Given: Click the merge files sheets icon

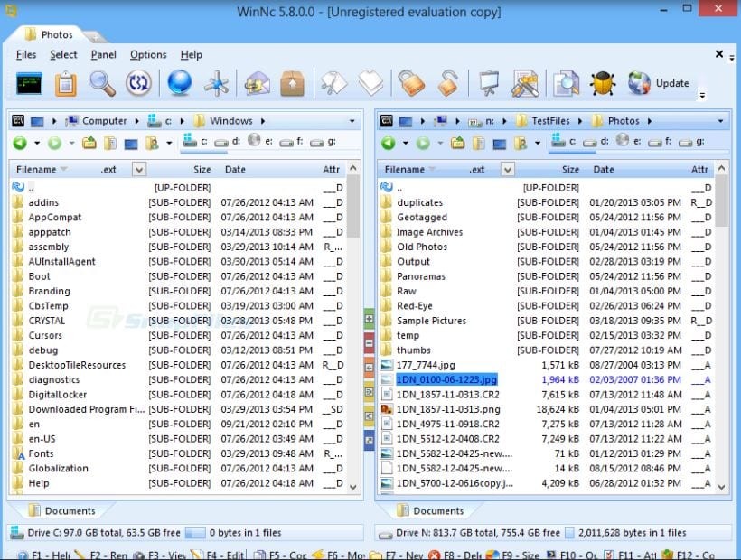Looking at the screenshot, I should coord(370,83).
